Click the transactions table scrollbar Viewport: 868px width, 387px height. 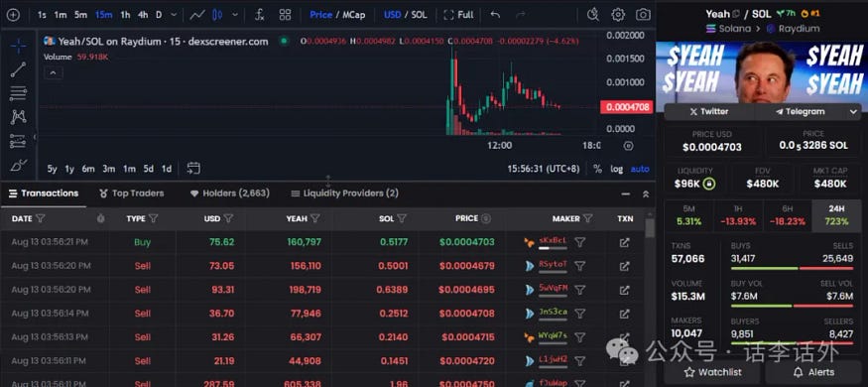650,228
